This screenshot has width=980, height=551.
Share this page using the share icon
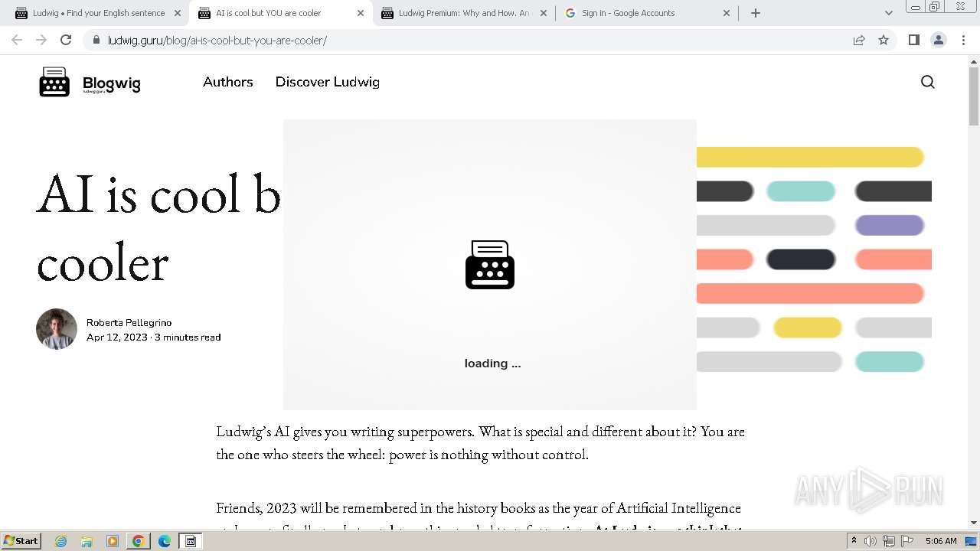[859, 41]
